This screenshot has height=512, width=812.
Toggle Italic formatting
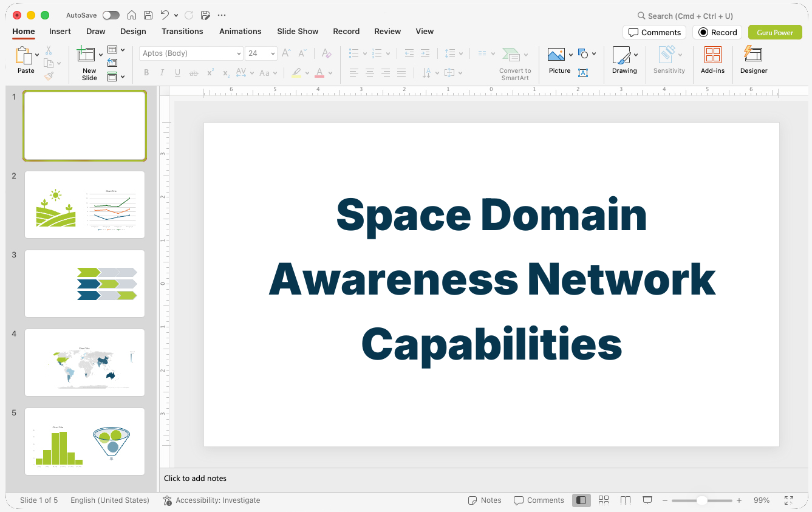pyautogui.click(x=162, y=73)
